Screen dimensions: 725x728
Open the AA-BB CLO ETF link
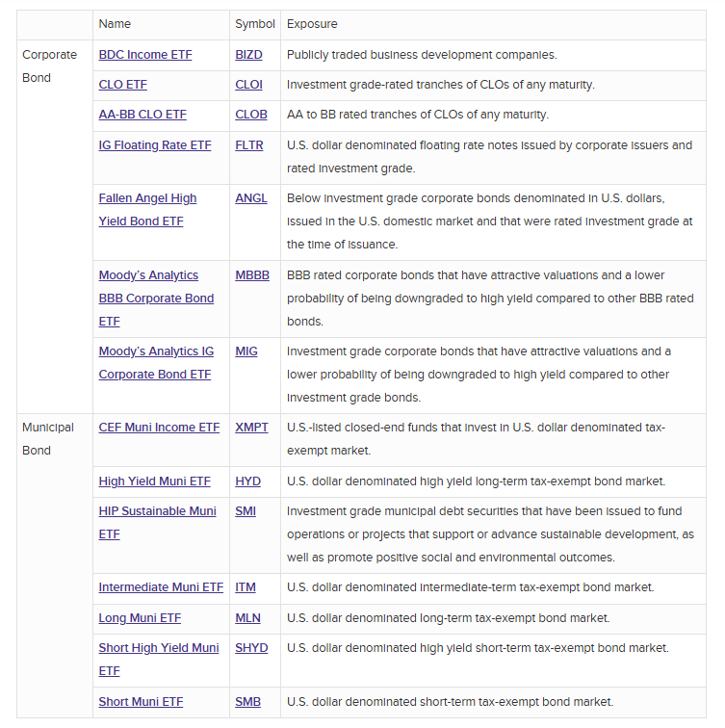[x=142, y=115]
